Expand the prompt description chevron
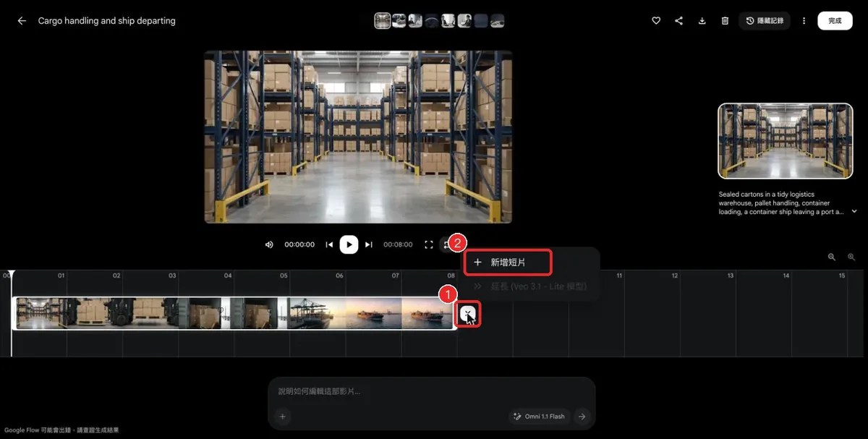Viewport: 868px width, 439px height. tap(854, 211)
